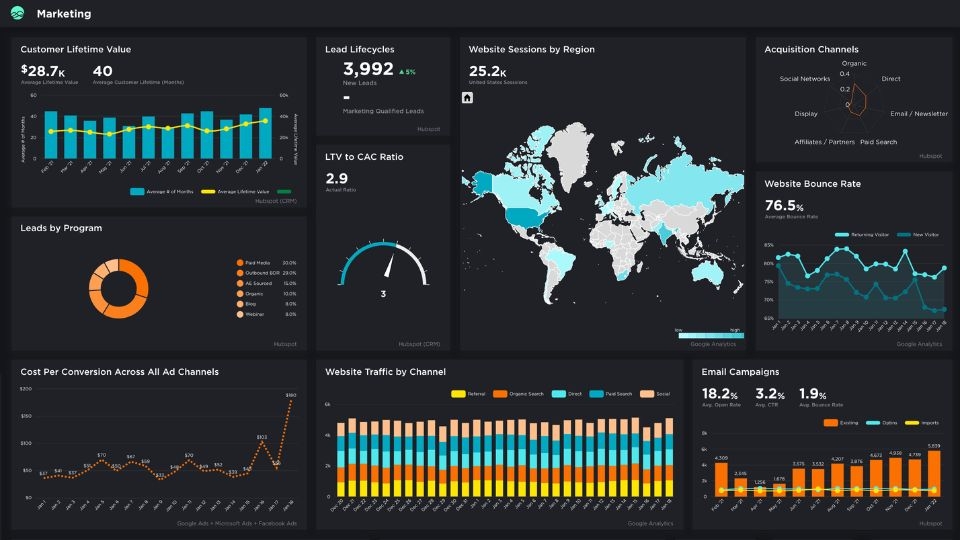Viewport: 960px width, 540px height.
Task: Toggle Paid Search legend item
Action: [x=610, y=394]
